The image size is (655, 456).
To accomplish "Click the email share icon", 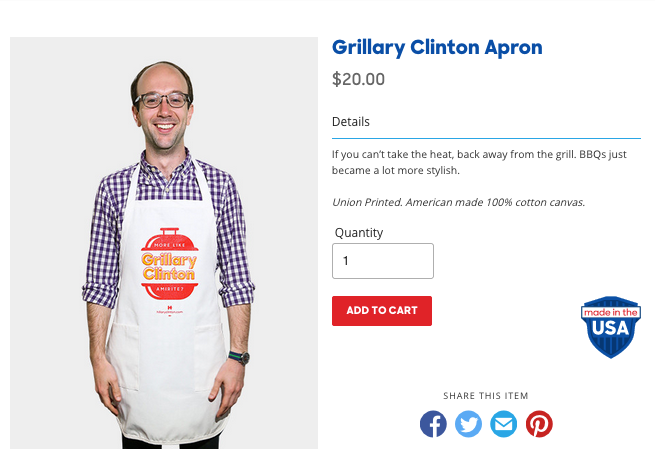I will pos(503,424).
